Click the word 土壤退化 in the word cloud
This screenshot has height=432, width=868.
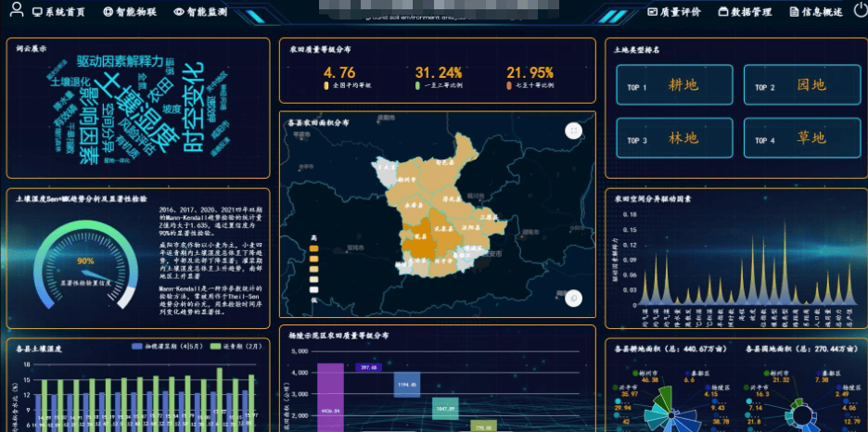click(70, 82)
